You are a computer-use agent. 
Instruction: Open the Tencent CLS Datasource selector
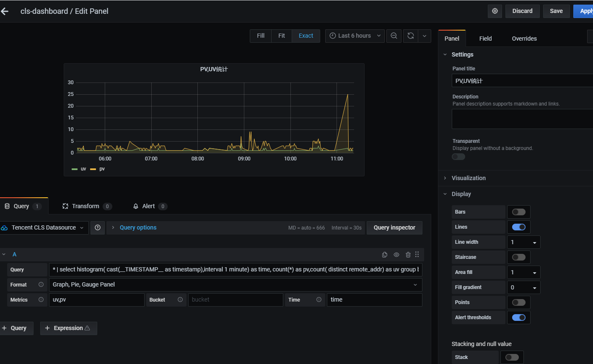pos(44,227)
